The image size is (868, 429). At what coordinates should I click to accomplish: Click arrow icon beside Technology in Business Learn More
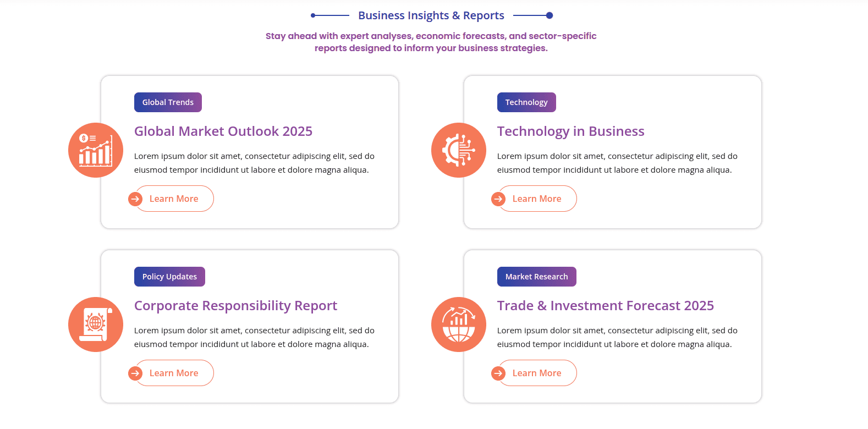coord(498,199)
